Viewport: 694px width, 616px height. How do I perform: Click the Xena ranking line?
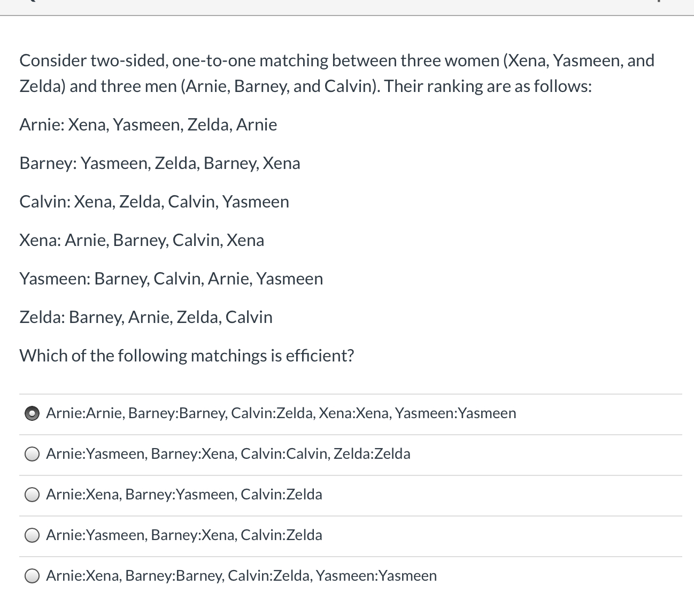142,240
